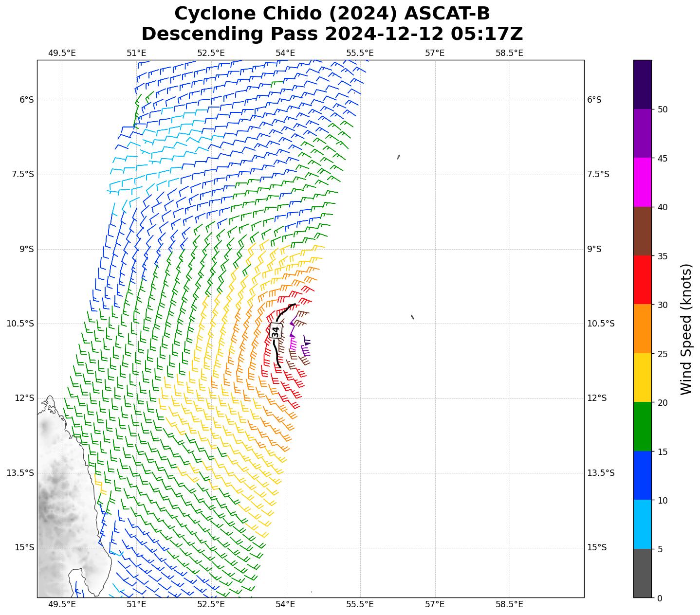Click the Cyclone Chido ASCAT-B title text
The image size is (700, 615).
332,14
